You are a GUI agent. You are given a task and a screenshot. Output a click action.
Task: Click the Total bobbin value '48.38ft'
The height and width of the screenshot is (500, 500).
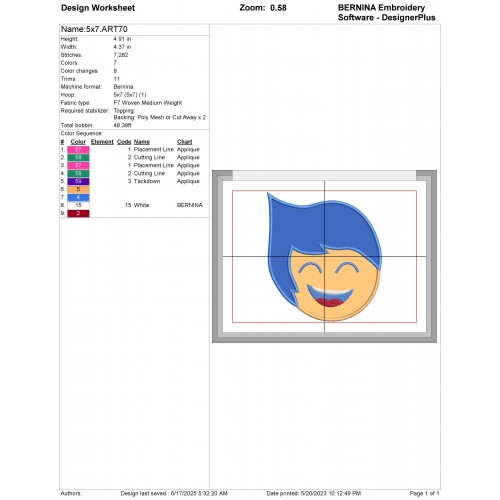point(122,126)
